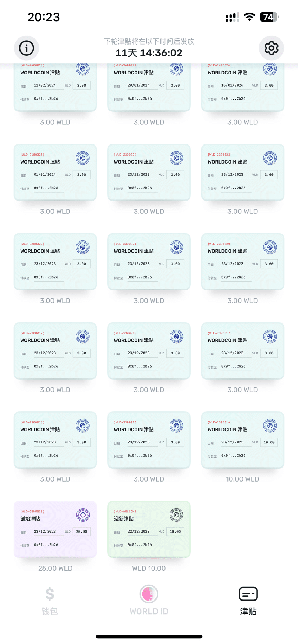This screenshot has width=298, height=644.
Task: Click the 23/12/2023 date on card WLD-2300023
Action: point(232,175)
